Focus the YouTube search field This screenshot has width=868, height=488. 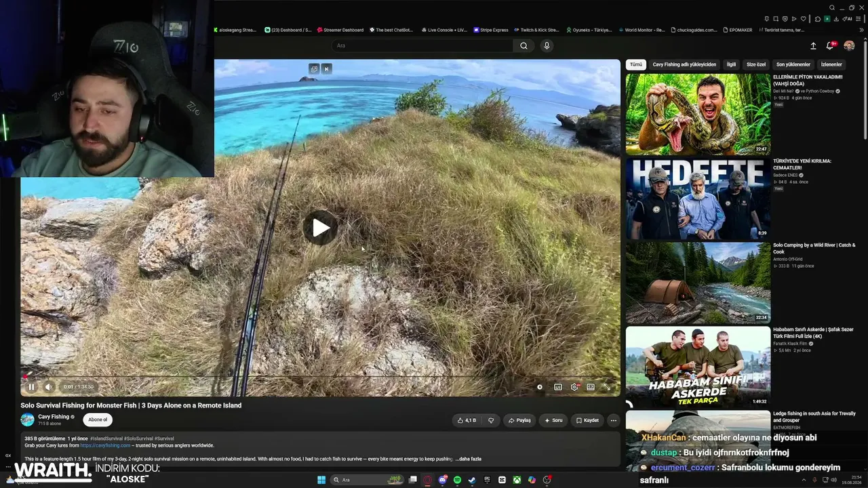coord(422,45)
